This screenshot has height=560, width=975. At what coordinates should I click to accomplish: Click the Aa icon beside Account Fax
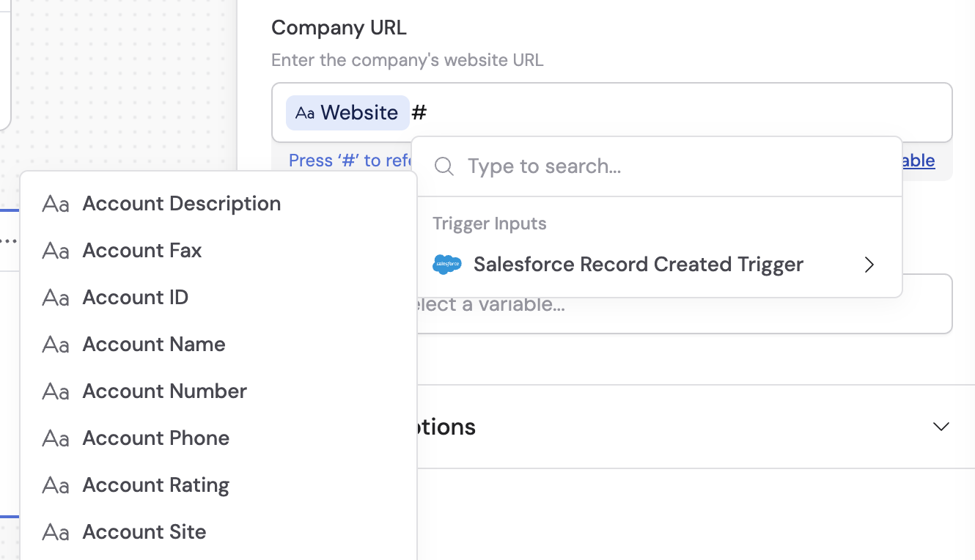pos(55,251)
